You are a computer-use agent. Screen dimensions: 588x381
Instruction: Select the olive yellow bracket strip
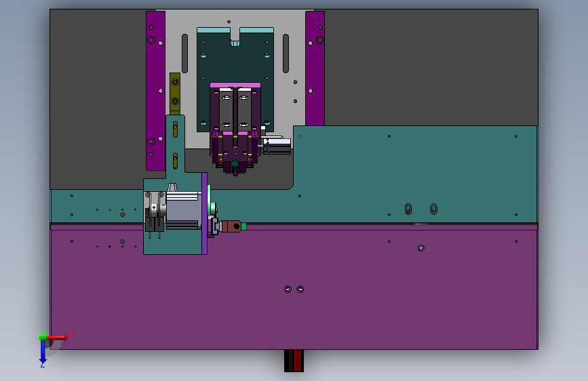pos(175,94)
